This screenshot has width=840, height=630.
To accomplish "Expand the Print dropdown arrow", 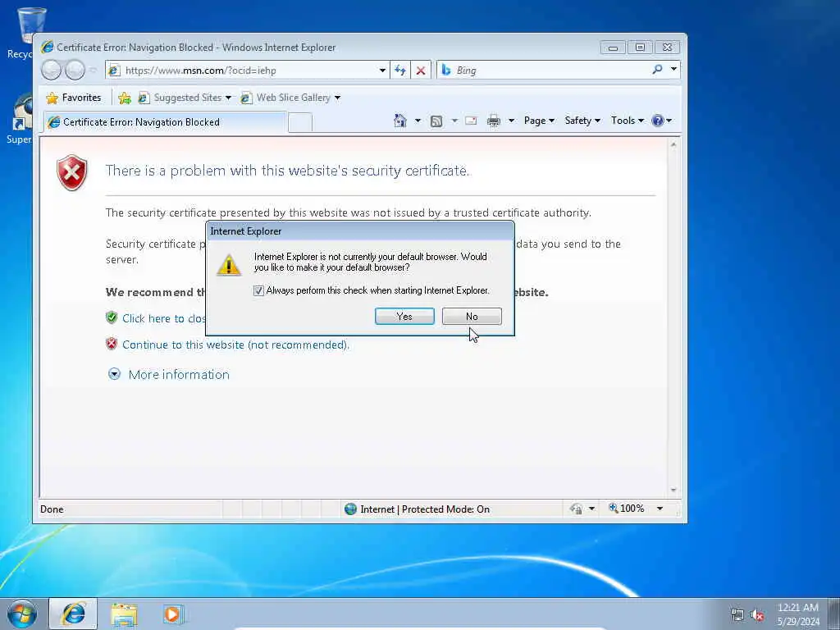I will (x=511, y=121).
